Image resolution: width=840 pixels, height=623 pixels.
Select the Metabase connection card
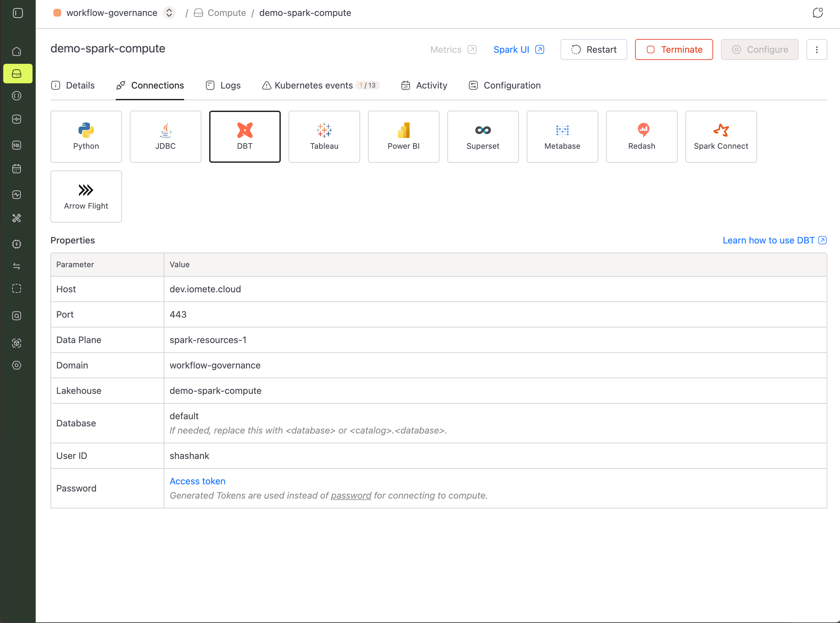[x=562, y=136]
